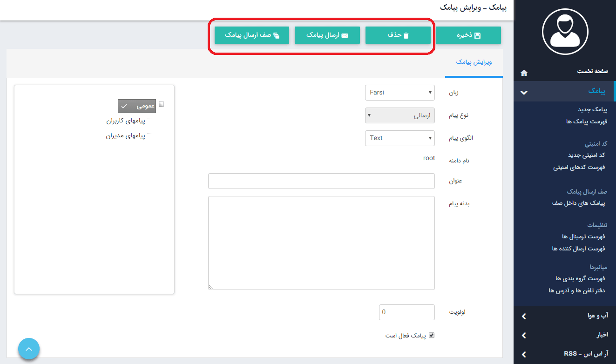The width and height of the screenshot is (616, 364).
Task: Switch to the ویرایش پیامک tab
Action: [474, 62]
